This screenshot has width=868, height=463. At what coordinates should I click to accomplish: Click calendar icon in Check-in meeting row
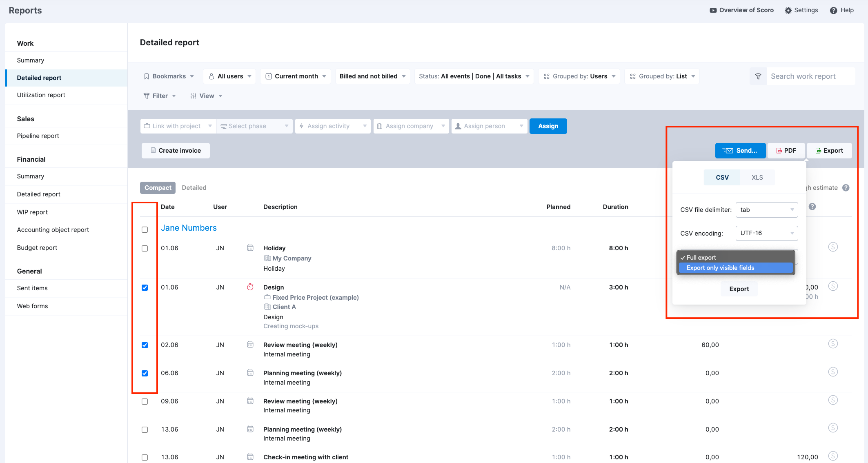(x=250, y=457)
